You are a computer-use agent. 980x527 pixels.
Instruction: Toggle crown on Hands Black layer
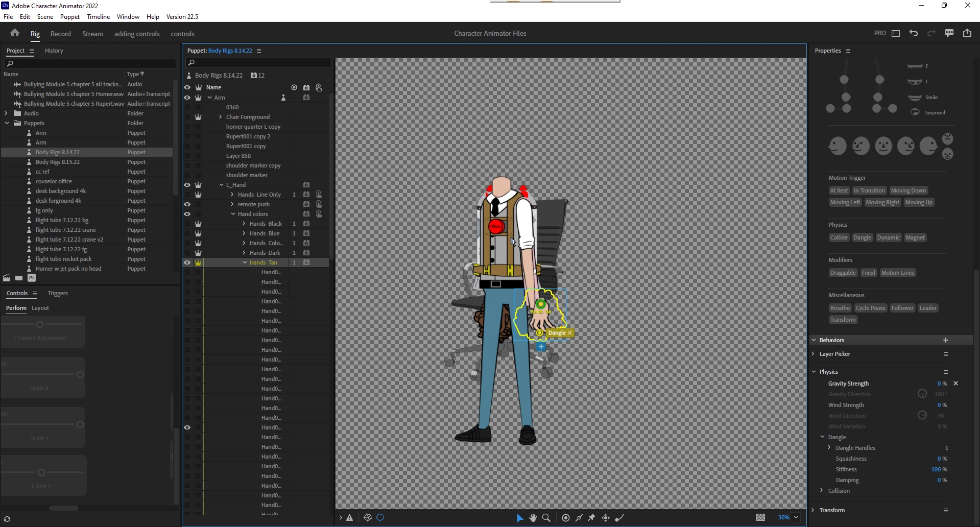click(x=198, y=224)
